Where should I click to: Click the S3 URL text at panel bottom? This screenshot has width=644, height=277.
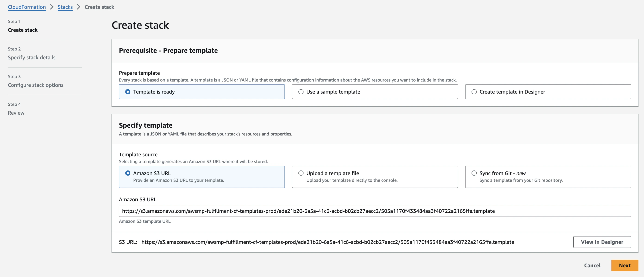point(328,242)
